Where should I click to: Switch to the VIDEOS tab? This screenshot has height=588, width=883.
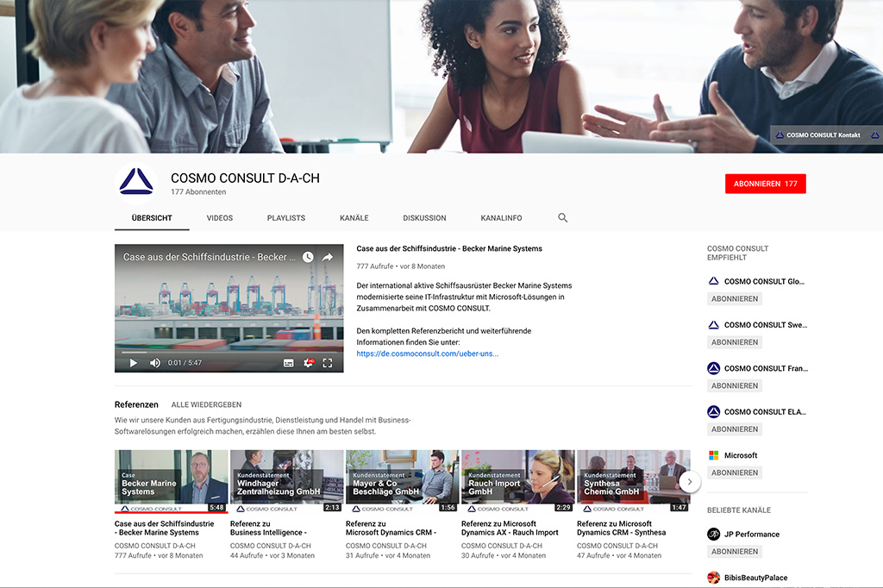(219, 218)
